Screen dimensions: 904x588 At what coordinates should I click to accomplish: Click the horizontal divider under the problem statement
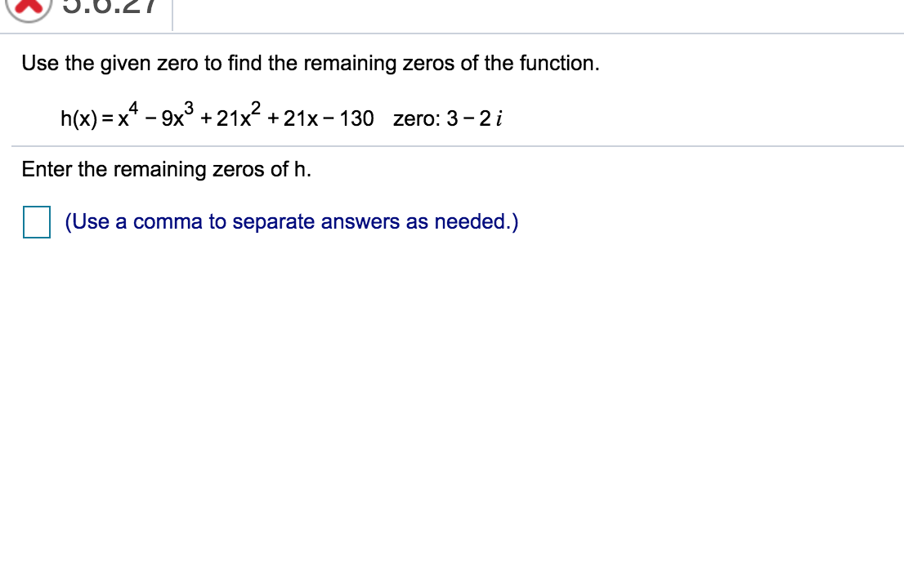pyautogui.click(x=452, y=145)
